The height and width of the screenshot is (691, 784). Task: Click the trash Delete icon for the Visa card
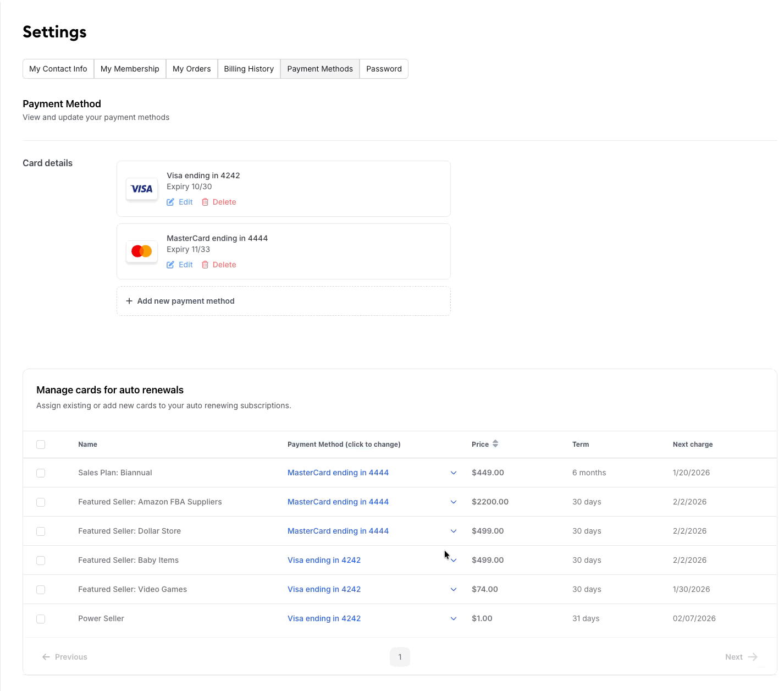pos(205,202)
